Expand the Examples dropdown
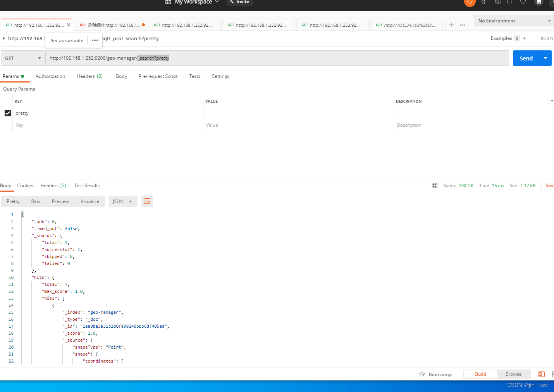Screen dimensions: 554x392 coord(525,38)
